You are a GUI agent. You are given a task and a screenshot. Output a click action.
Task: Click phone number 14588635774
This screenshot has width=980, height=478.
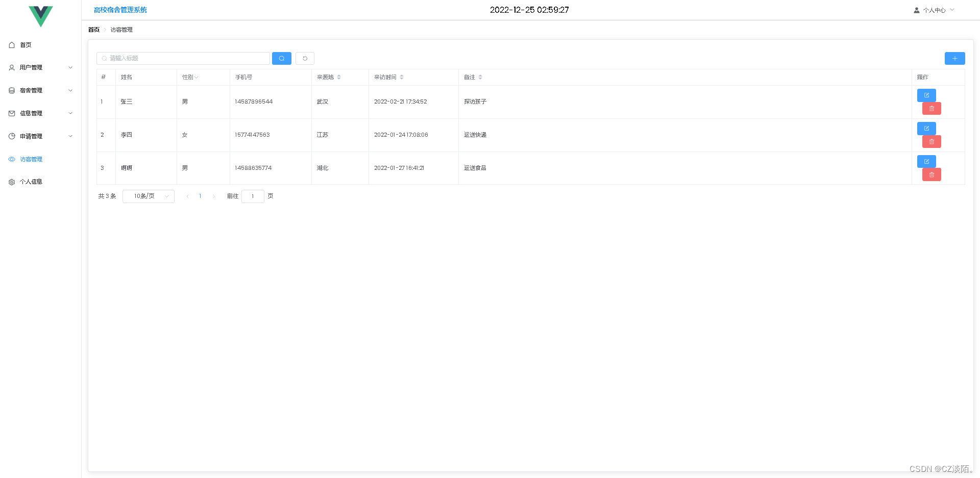click(253, 168)
